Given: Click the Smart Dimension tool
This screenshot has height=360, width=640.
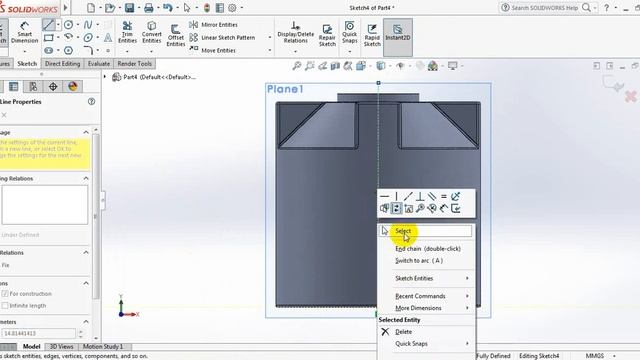Looking at the screenshot, I should [x=24, y=33].
